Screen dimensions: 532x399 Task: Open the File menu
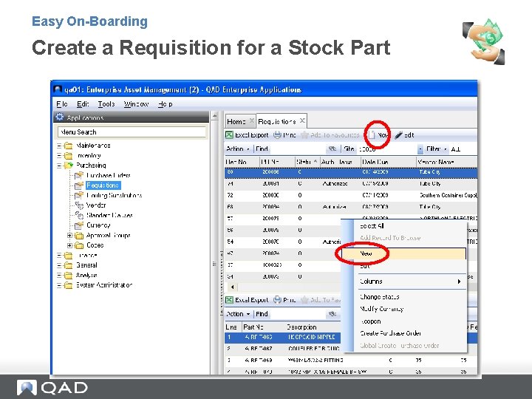(62, 104)
